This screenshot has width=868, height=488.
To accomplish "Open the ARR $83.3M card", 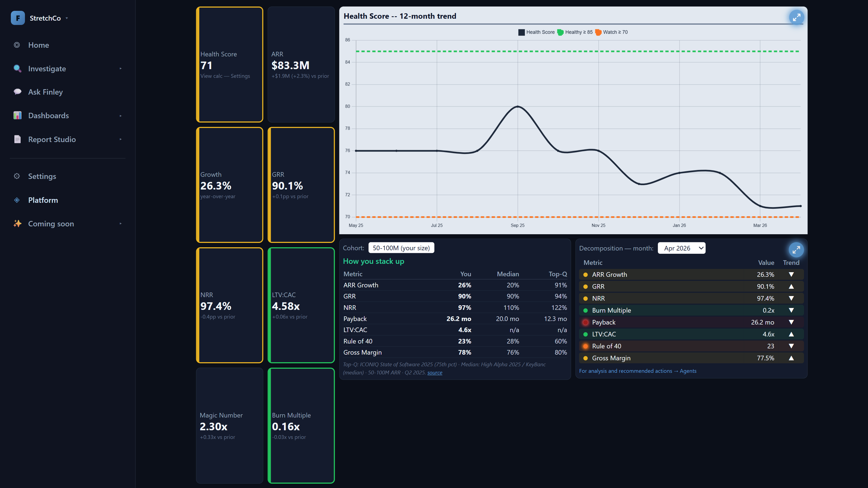I will pos(301,64).
